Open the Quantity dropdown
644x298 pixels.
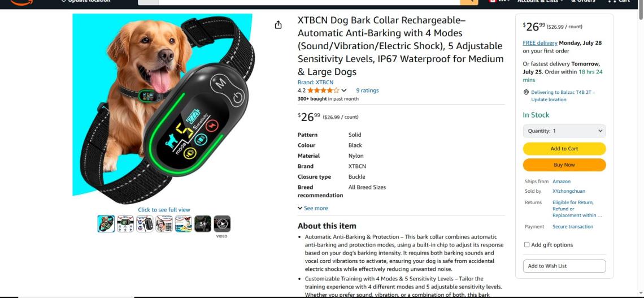564,131
